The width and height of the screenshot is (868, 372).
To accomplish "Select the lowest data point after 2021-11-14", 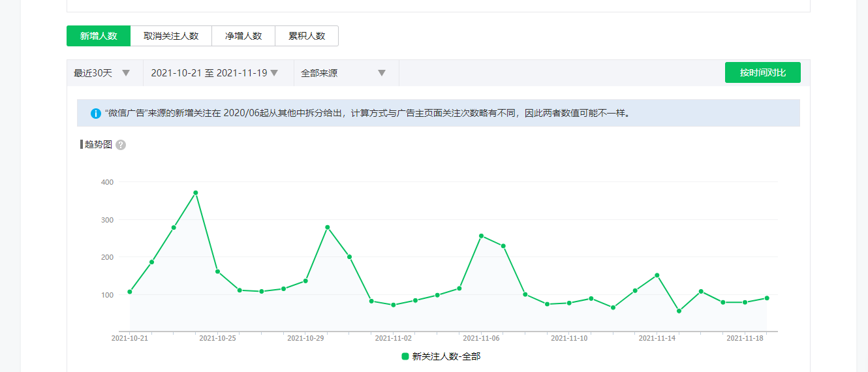I will (679, 311).
